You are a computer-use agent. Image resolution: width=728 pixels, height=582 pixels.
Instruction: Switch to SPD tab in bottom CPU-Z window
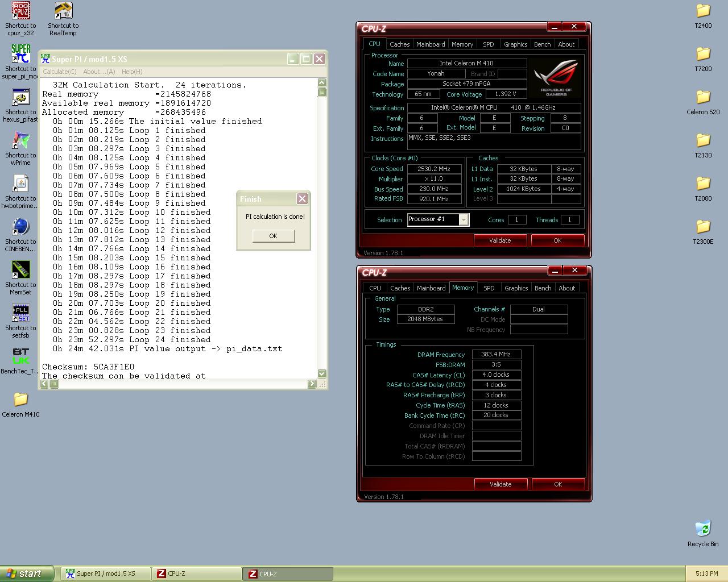(x=489, y=288)
